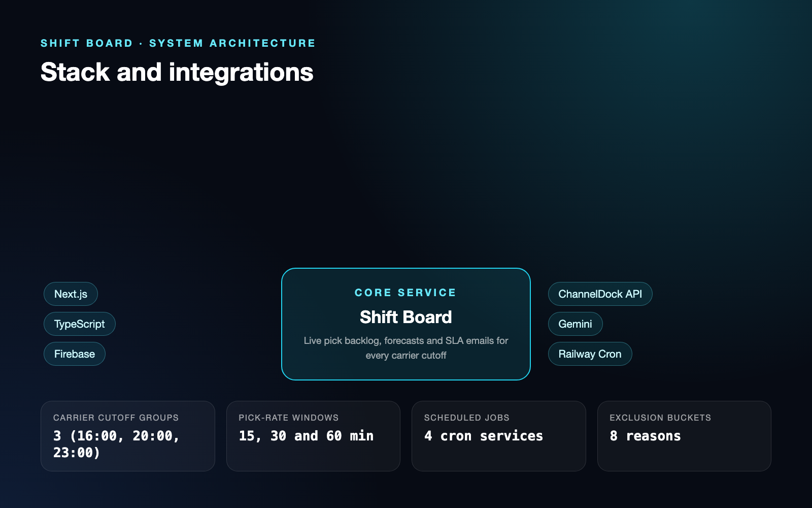Screen dimensions: 812x508
Task: Select the TypeScript pill
Action: (80, 324)
